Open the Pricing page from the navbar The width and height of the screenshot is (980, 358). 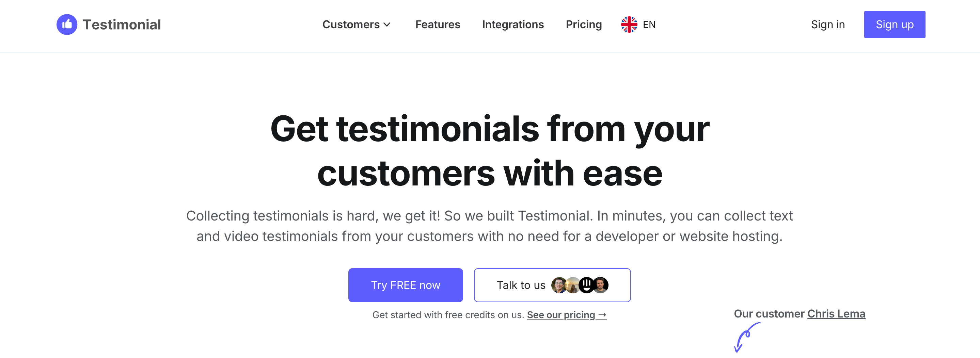(584, 24)
